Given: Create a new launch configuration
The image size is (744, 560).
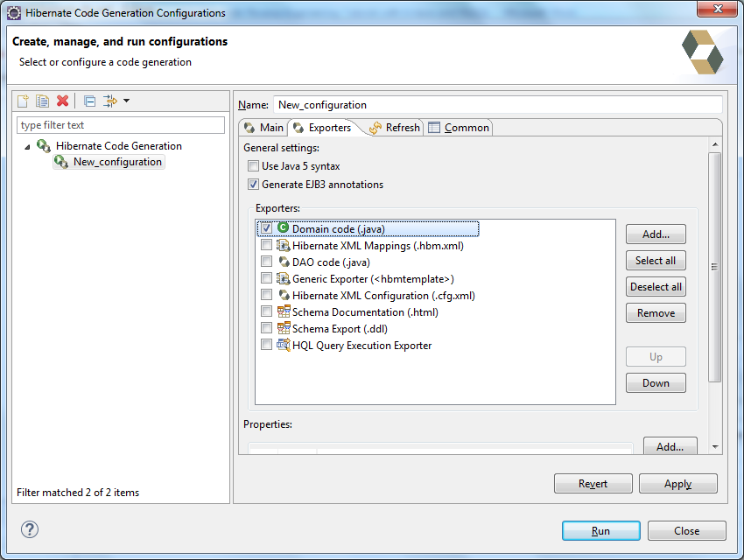Looking at the screenshot, I should coord(23,101).
